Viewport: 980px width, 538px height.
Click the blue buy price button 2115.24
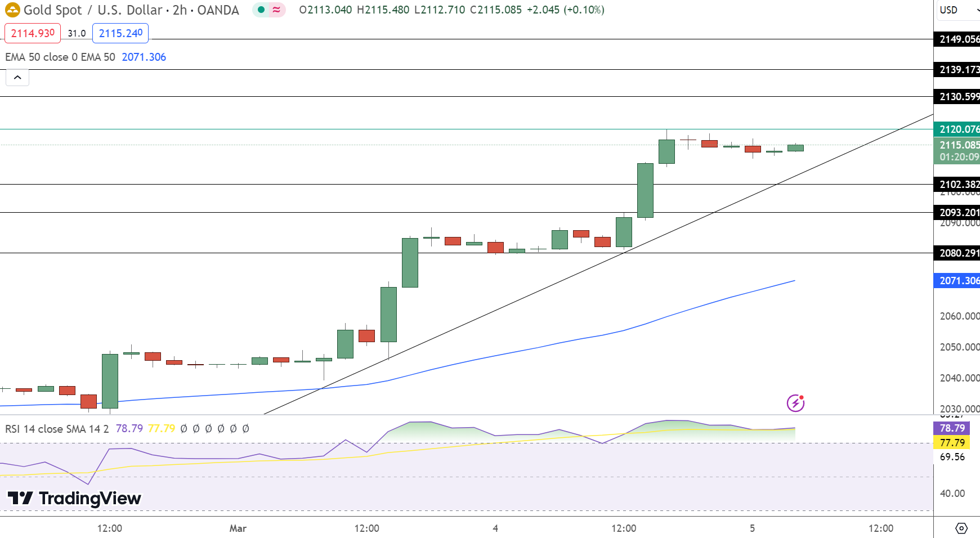pos(120,33)
